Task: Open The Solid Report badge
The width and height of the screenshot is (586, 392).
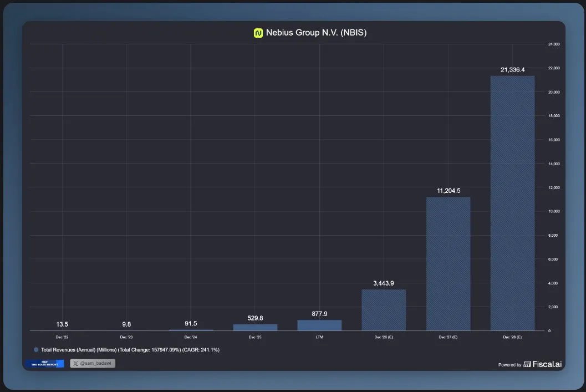Action: click(x=45, y=363)
